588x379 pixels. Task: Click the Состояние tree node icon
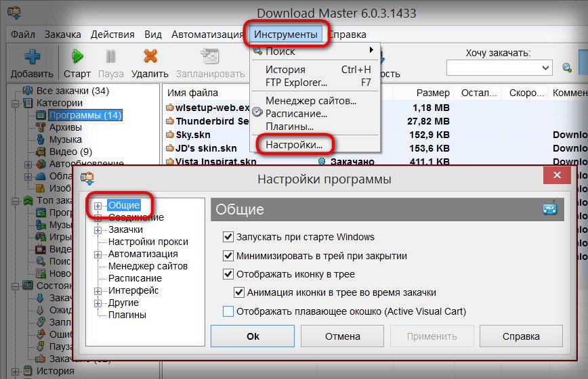28,286
